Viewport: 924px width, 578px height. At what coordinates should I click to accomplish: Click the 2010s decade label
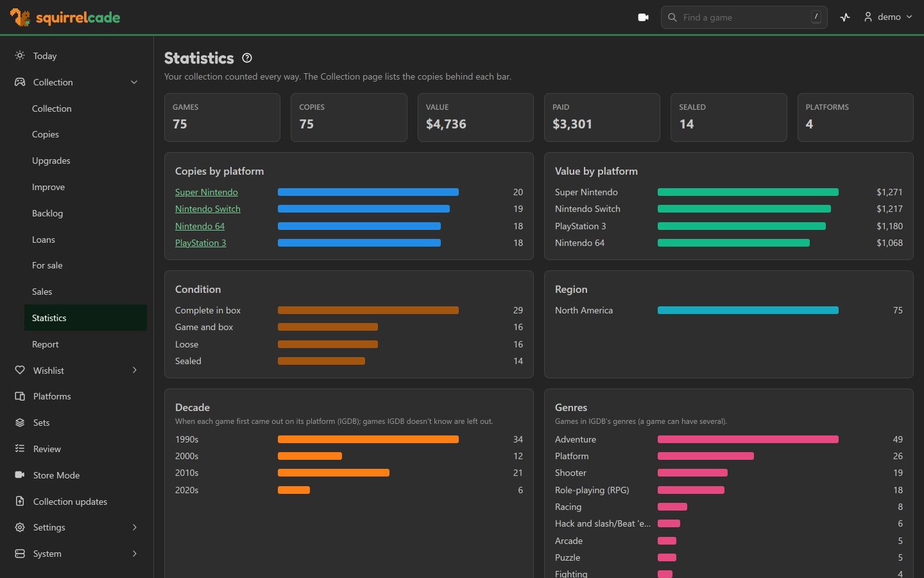187,473
